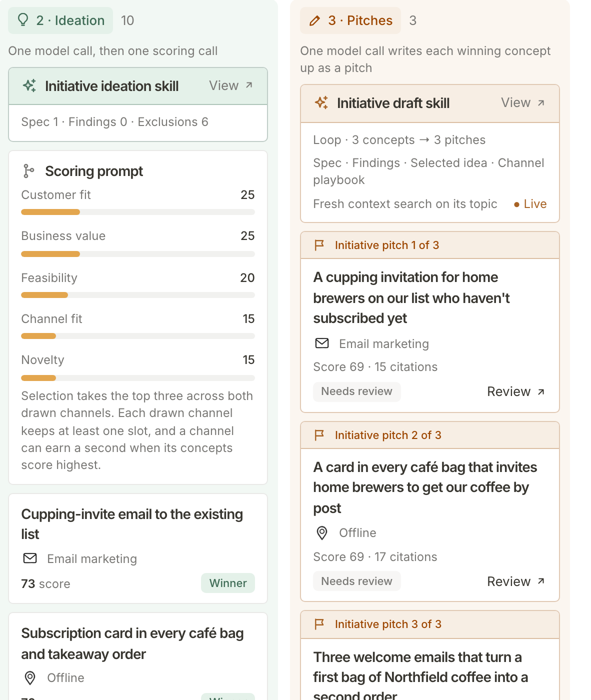Click sparkle icon beside Initiative ideation skill
The width and height of the screenshot is (591, 700).
point(29,85)
